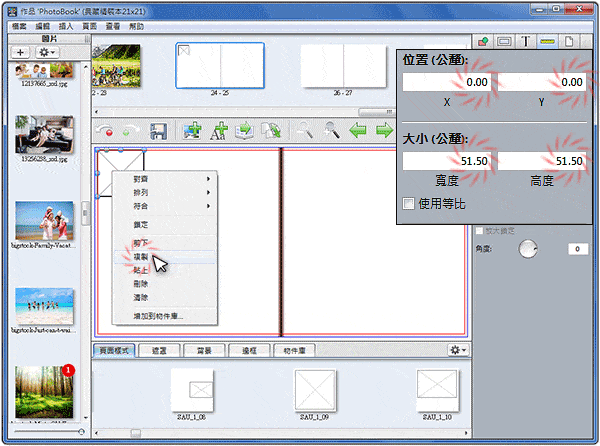Expand the 對齊 submenu

coord(165,178)
